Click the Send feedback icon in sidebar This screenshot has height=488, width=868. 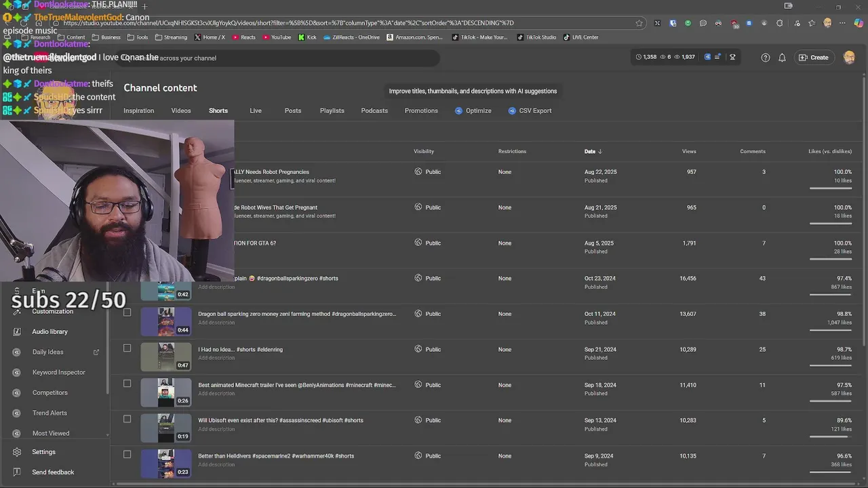click(17, 472)
